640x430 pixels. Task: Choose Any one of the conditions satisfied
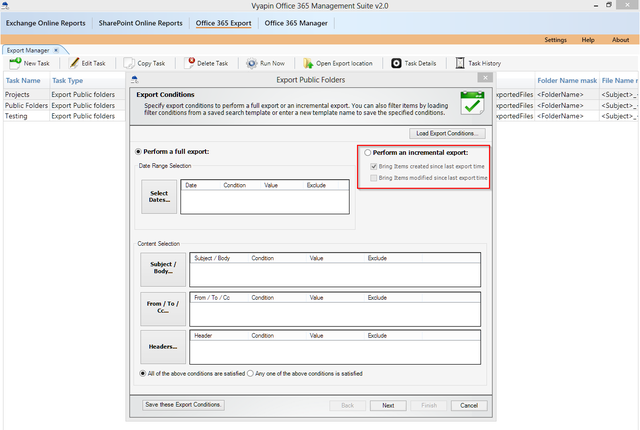coord(250,373)
